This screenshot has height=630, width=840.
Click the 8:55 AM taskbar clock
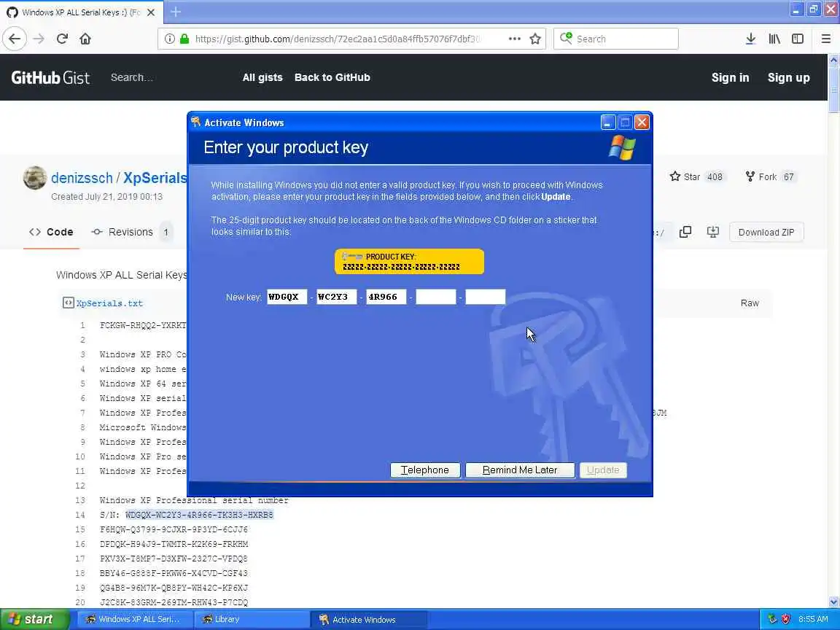coord(813,619)
